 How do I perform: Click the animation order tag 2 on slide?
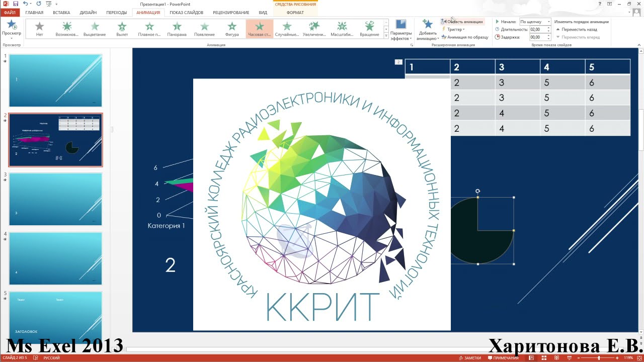(398, 62)
